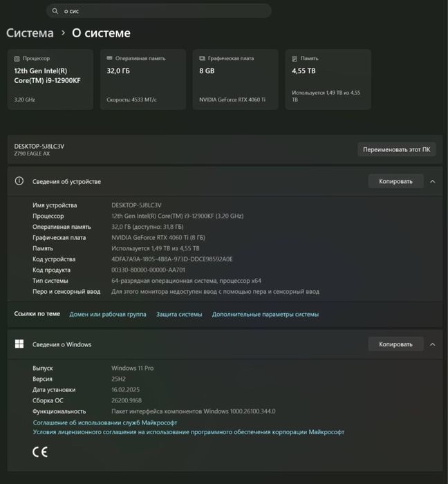Click the graphics card icon in the Графическая плата card
The height and width of the screenshot is (484, 448).
point(202,58)
